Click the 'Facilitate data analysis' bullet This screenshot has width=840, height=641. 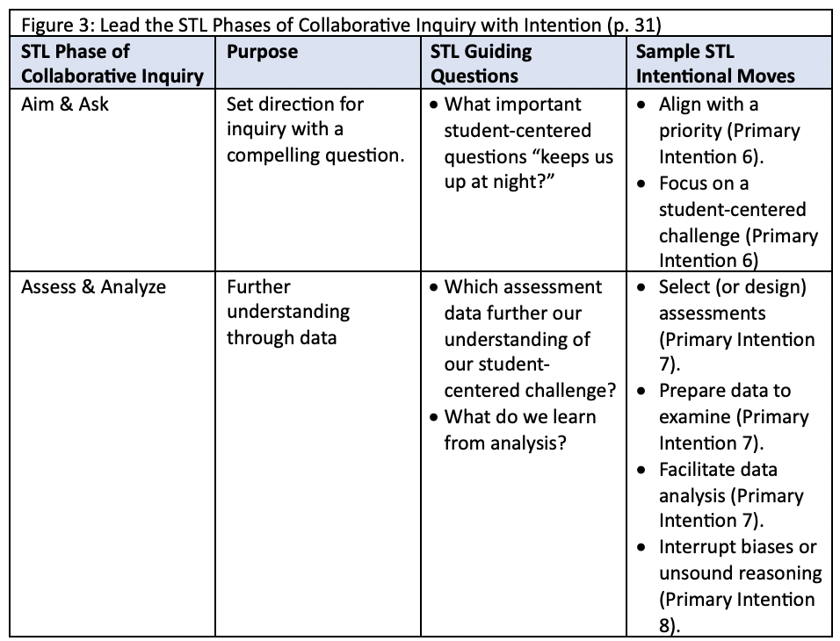721,495
